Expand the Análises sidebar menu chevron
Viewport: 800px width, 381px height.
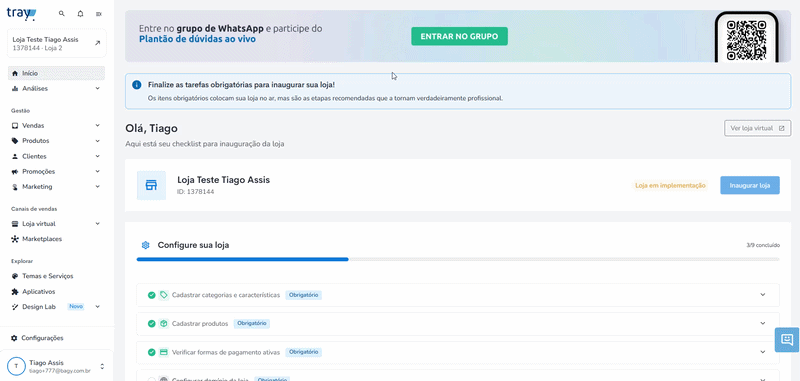point(97,89)
